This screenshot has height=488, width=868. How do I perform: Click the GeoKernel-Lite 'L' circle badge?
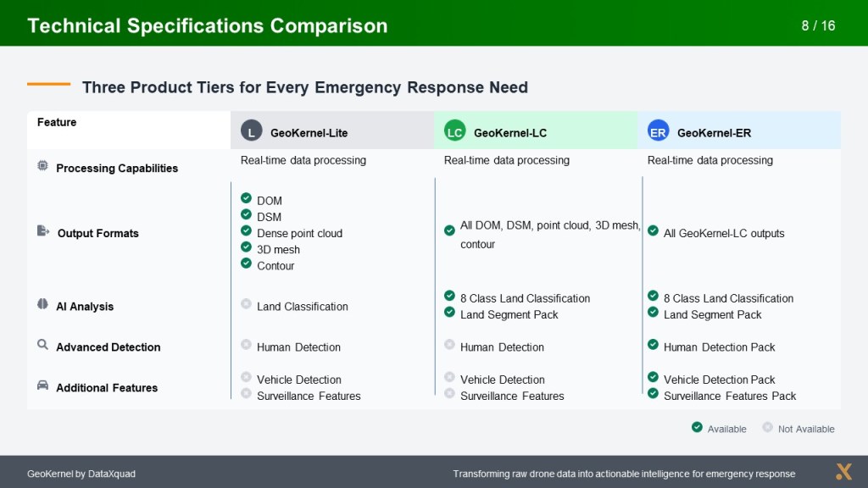click(x=251, y=130)
